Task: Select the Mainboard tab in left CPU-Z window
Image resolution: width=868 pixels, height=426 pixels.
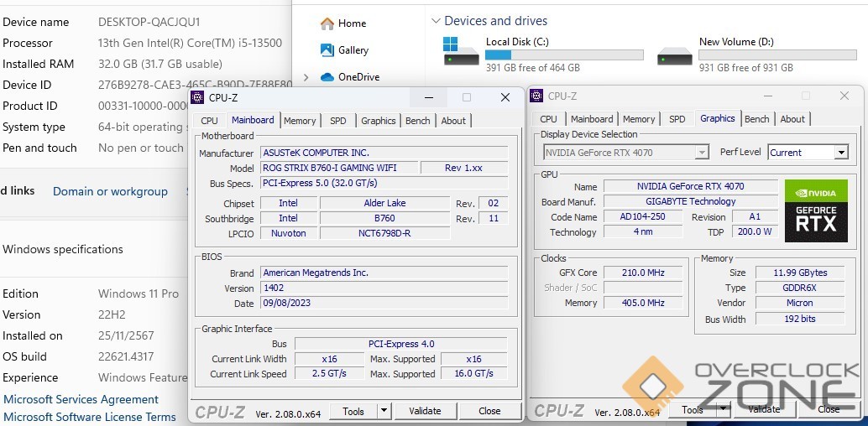Action: pos(253,120)
